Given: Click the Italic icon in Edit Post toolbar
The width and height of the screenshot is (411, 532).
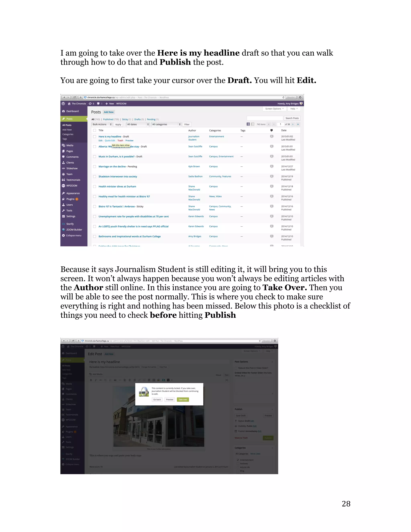Looking at the screenshot, I should (96, 380).
